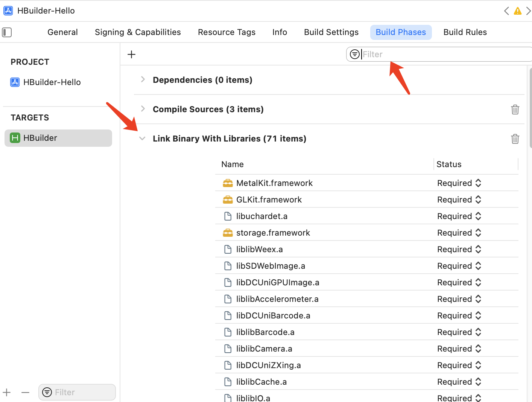532x402 pixels.
Task: Click the liblibWeex.a file icon
Action: [x=228, y=250]
